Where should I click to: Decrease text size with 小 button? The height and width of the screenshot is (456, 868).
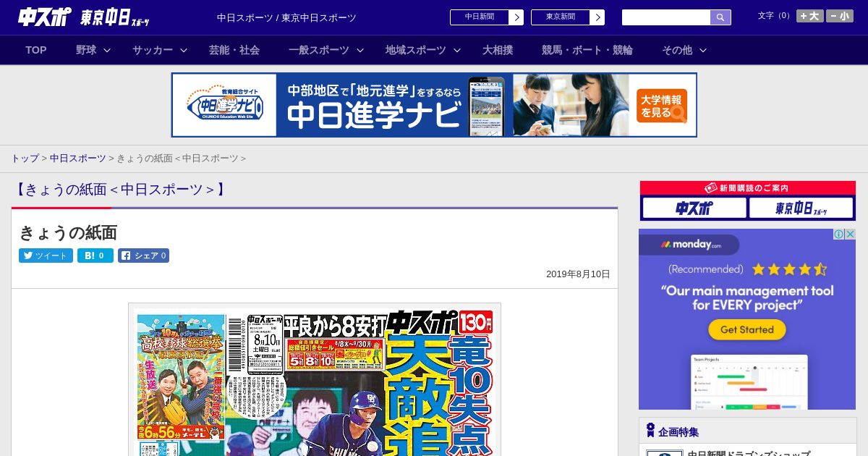pos(840,16)
